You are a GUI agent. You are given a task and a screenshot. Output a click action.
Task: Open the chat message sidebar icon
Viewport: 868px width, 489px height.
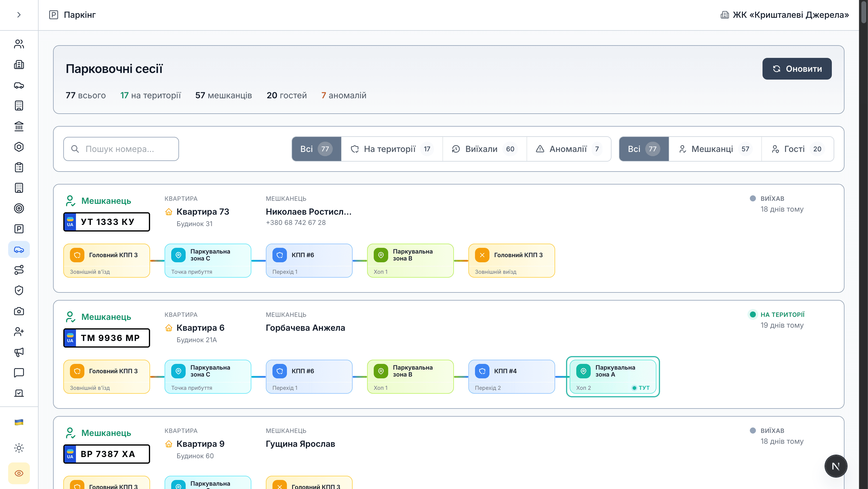pos(19,373)
